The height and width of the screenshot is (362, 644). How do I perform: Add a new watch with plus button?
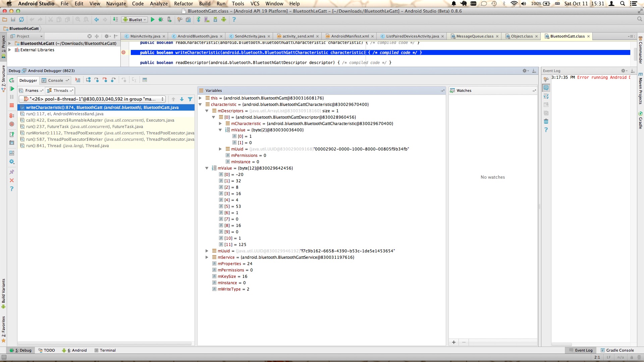click(454, 342)
